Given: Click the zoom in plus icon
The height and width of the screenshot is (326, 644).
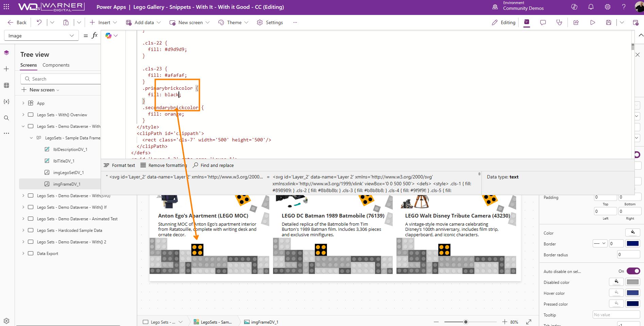Looking at the screenshot, I should pyautogui.click(x=505, y=322).
